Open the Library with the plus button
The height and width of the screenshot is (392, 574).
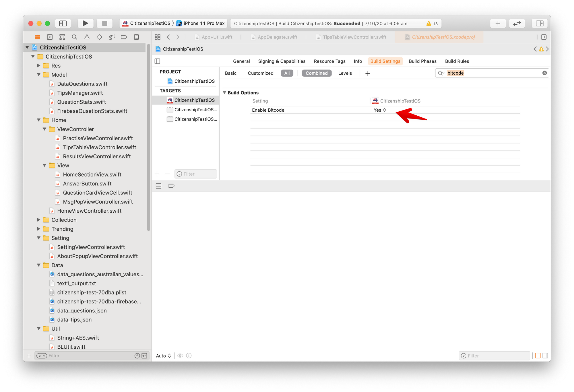point(498,23)
